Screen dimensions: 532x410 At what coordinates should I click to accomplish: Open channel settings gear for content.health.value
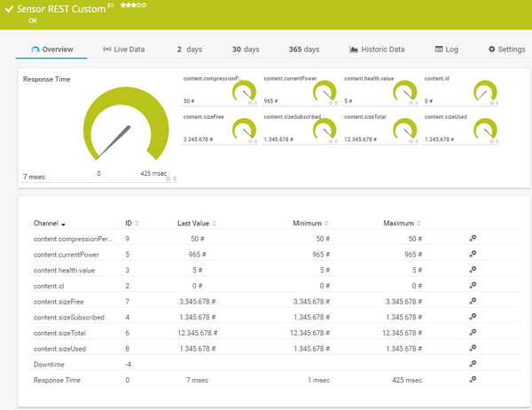pos(473,269)
